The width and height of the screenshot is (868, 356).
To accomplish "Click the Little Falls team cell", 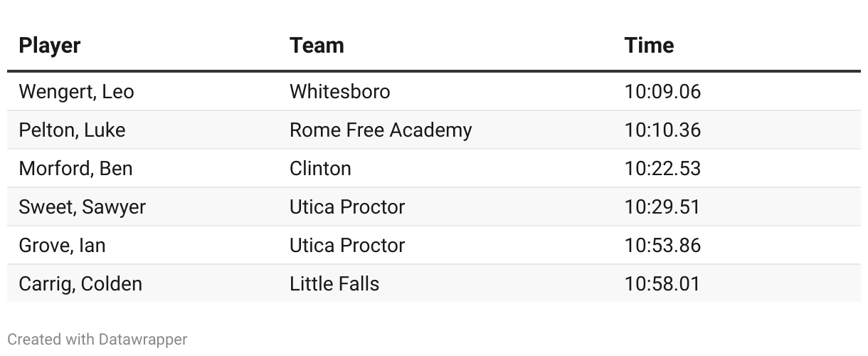I will 334,284.
